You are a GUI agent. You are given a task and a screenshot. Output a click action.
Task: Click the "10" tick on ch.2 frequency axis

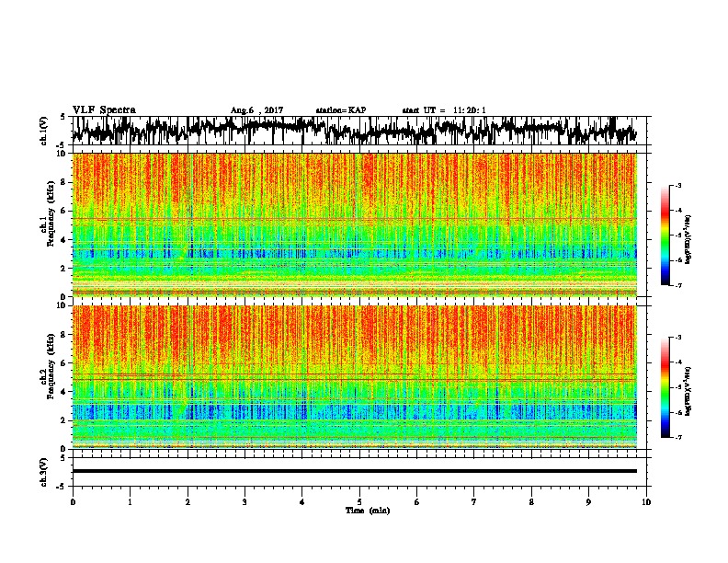click(63, 305)
